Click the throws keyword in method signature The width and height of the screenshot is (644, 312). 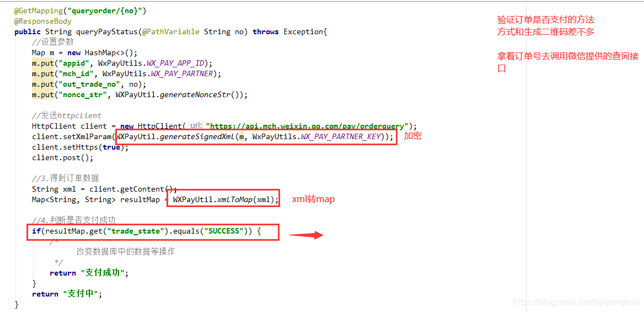pyautogui.click(x=266, y=31)
